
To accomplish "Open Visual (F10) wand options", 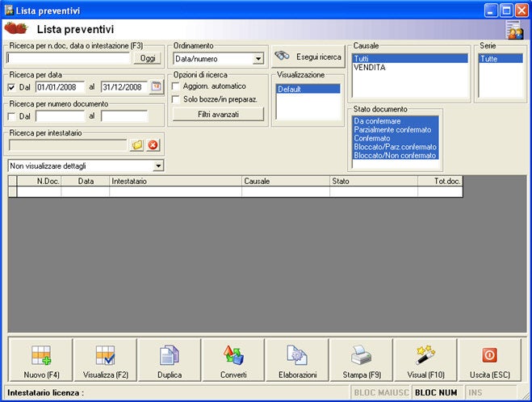I will [425, 360].
